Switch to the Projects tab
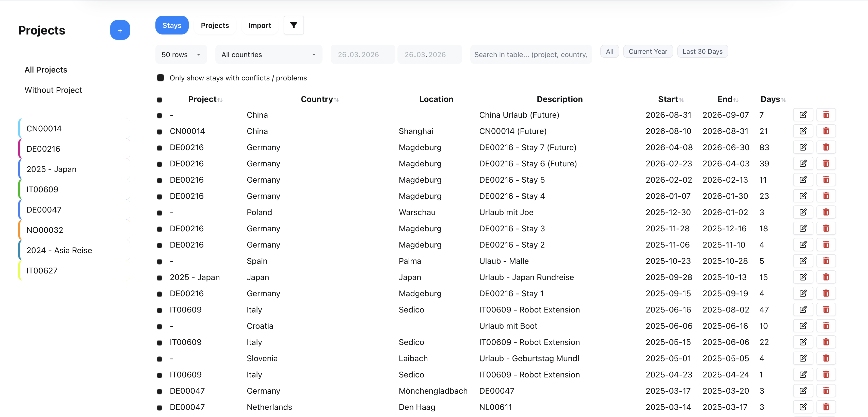This screenshot has width=868, height=417. (x=215, y=25)
